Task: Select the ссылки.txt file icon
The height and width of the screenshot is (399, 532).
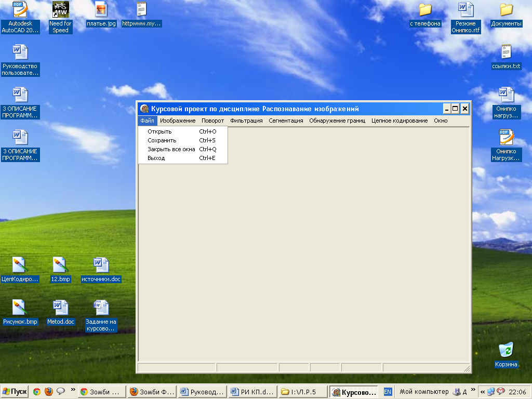Action: pyautogui.click(x=506, y=57)
